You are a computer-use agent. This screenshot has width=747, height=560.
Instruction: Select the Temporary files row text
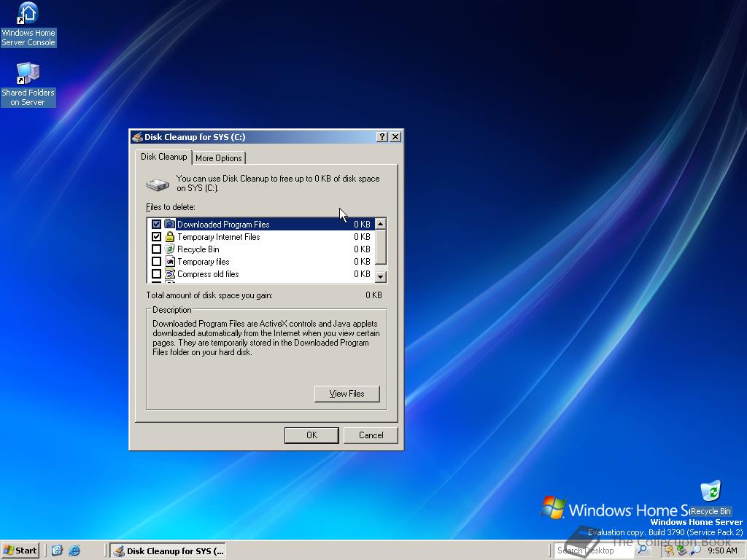tap(204, 261)
